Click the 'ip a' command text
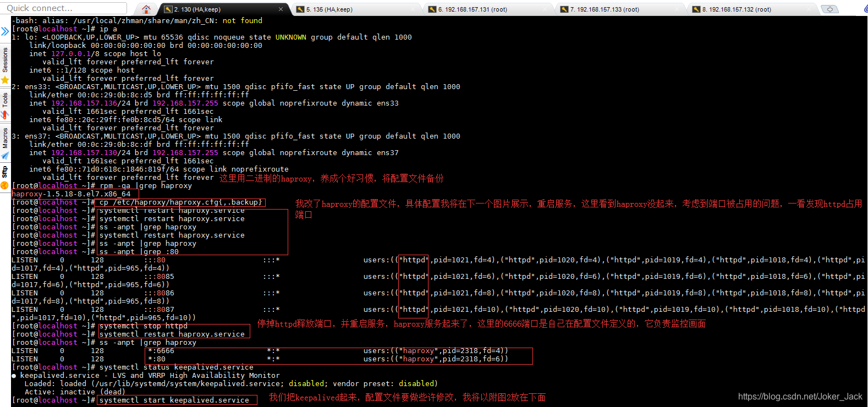 coord(108,29)
